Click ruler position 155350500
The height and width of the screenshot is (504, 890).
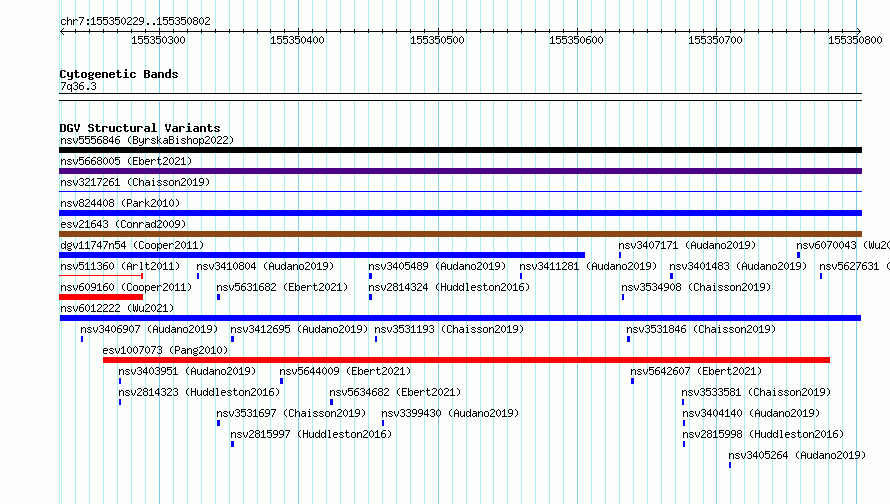coord(437,40)
